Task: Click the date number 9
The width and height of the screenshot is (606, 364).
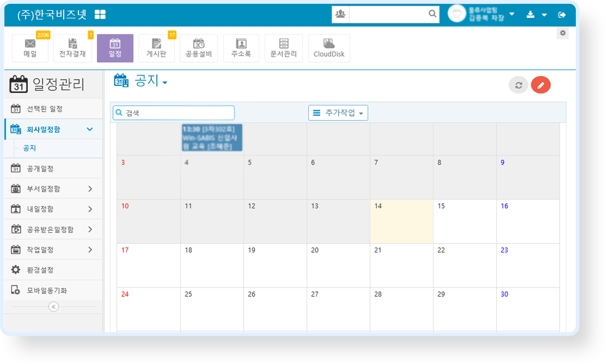Action: click(502, 162)
